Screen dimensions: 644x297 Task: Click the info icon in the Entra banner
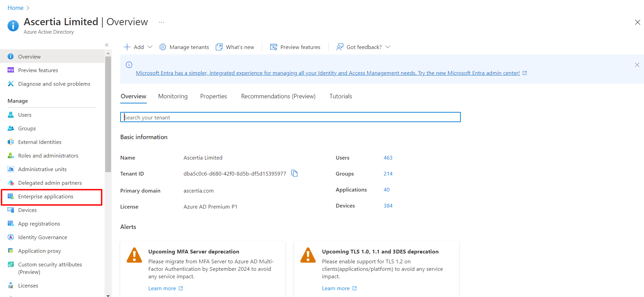[129, 65]
